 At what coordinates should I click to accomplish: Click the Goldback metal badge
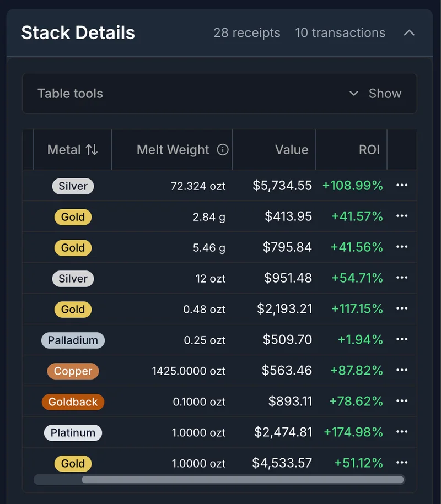(73, 402)
